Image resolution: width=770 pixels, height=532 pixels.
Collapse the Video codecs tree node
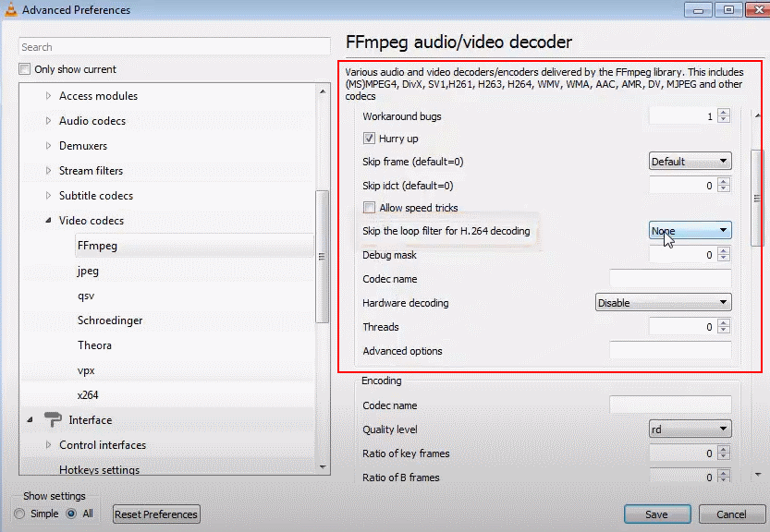[49, 221]
